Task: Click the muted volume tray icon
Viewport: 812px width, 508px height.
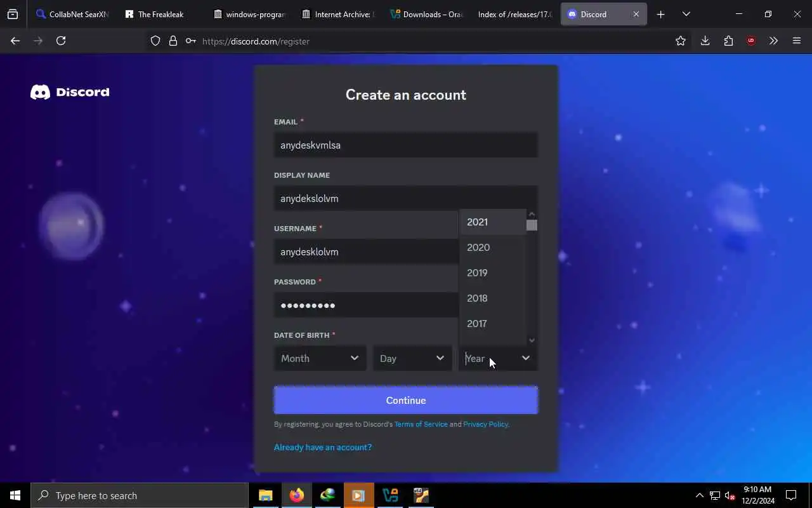Action: [x=730, y=495]
